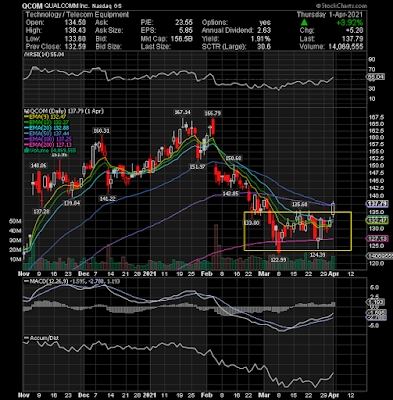The image size is (393, 400).
Task: Click the +3.92% percent change value
Action: [349, 23]
